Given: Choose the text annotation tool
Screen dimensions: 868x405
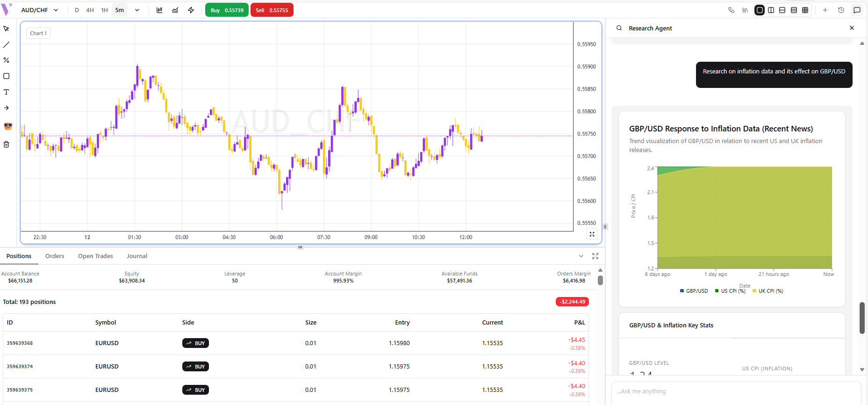Looking at the screenshot, I should (x=7, y=92).
